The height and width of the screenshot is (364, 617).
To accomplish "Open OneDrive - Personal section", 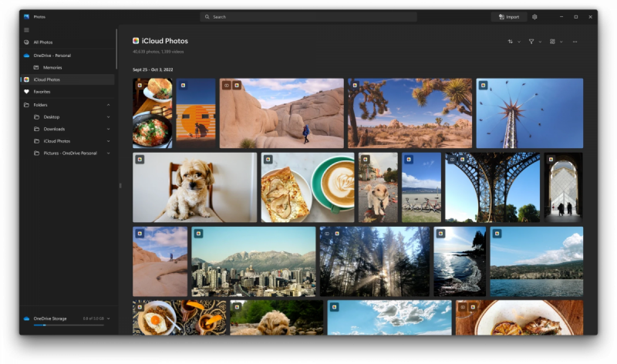I will [x=52, y=56].
